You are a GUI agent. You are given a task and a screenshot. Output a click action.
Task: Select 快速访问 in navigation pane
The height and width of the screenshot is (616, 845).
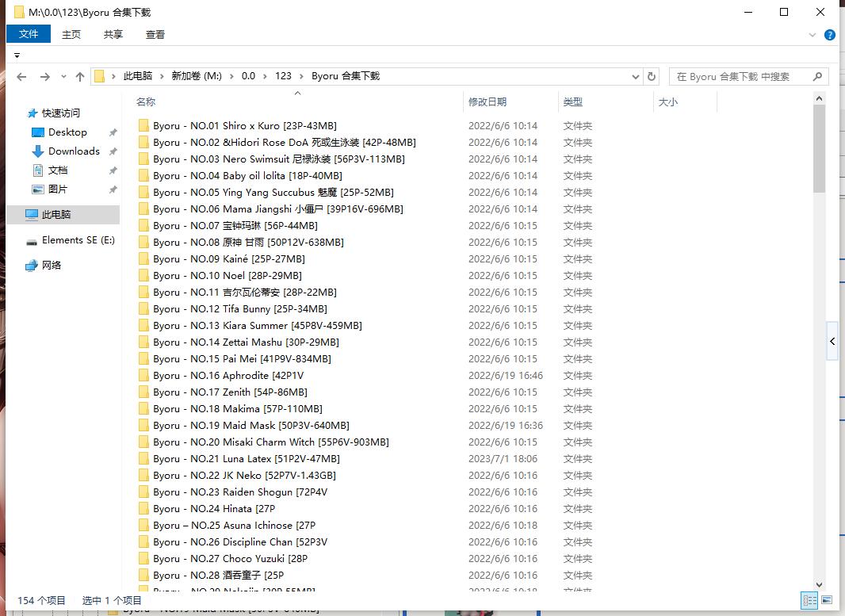61,113
